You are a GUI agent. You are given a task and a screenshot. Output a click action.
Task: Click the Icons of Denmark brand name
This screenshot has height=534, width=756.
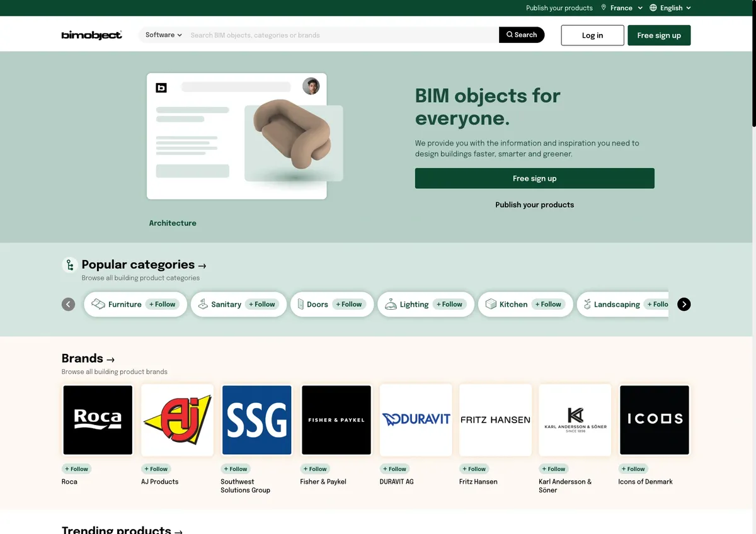[x=645, y=482]
